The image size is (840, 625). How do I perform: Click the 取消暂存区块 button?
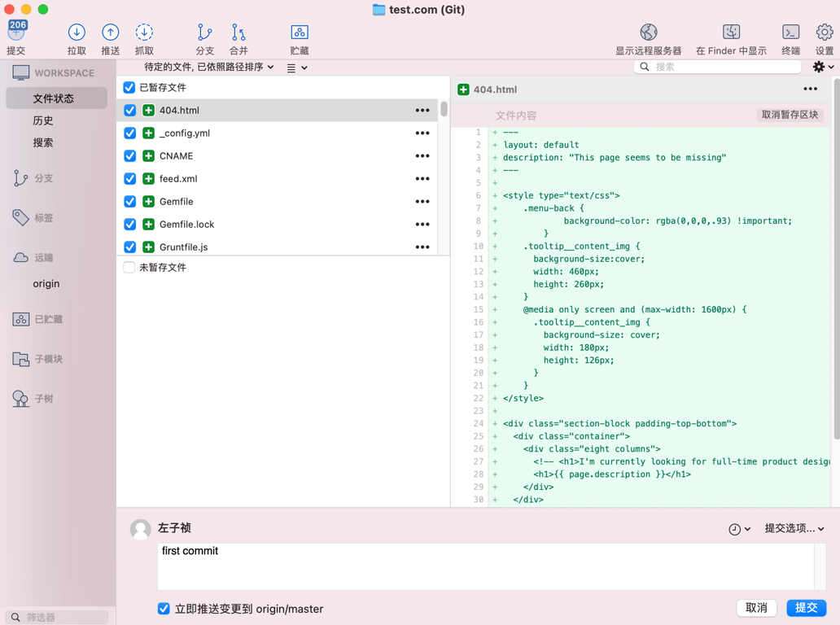click(789, 115)
